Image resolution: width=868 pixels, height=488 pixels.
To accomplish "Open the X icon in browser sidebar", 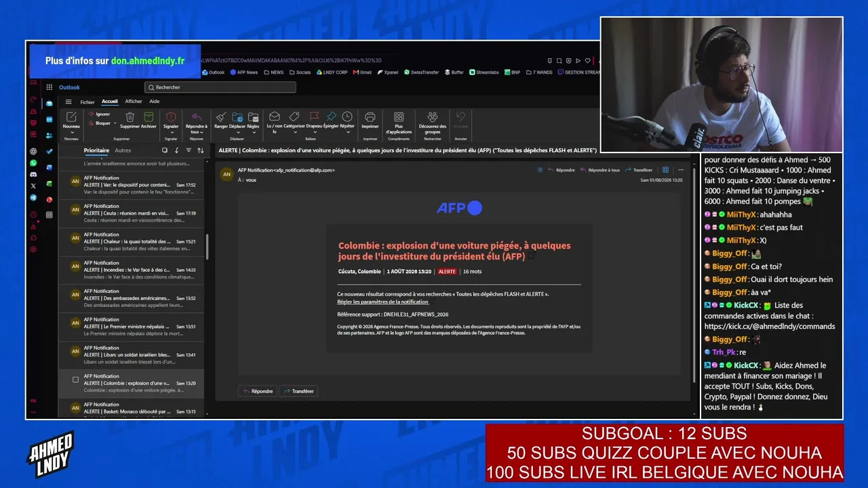I will click(x=33, y=186).
